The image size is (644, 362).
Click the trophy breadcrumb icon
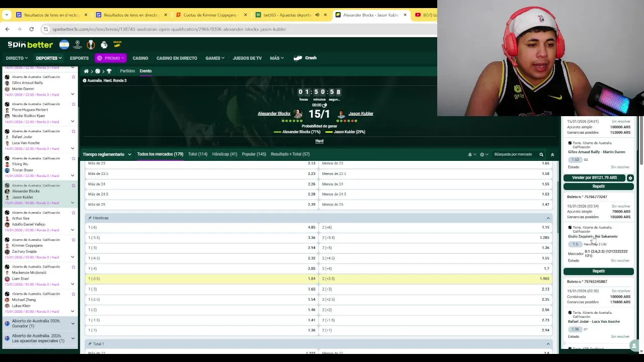pos(109,71)
